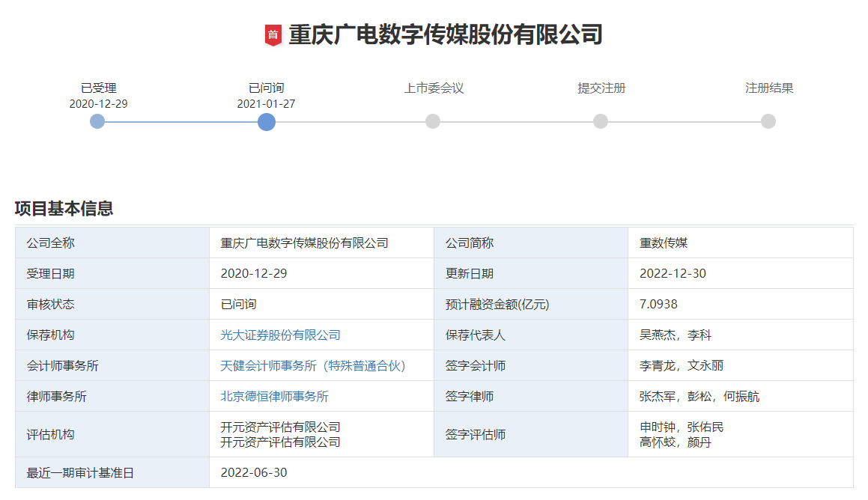Screen dimensions: 868x500
Task: Click the timeline date 2020-12-29
Action: point(99,104)
